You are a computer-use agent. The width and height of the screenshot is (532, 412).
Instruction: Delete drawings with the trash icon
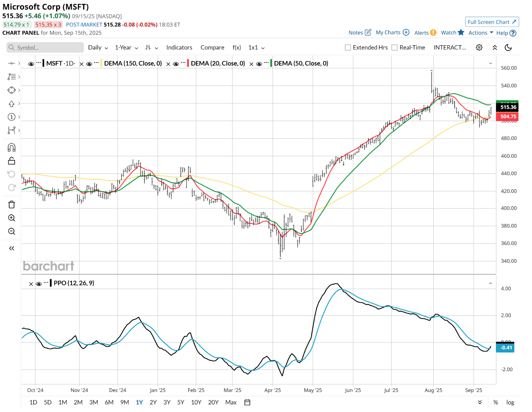point(12,204)
